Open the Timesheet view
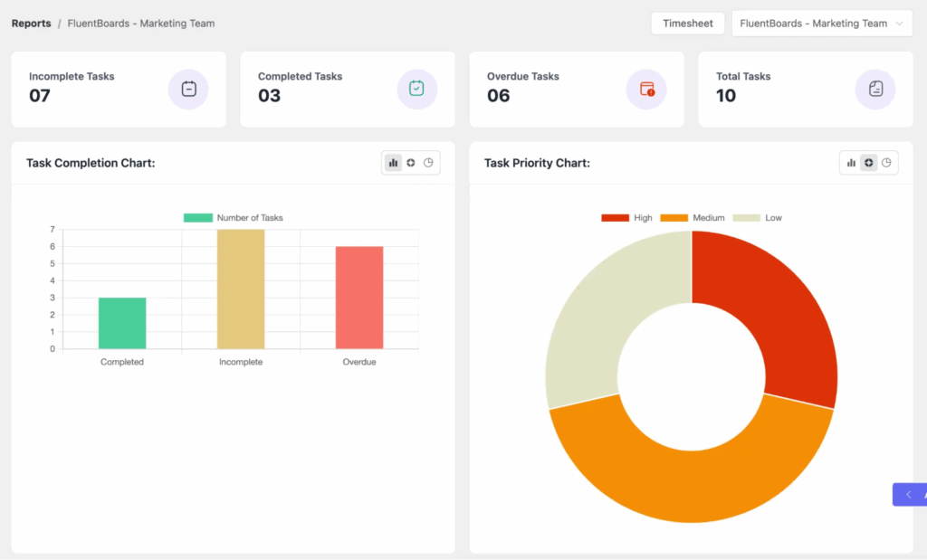927x560 pixels. point(687,23)
